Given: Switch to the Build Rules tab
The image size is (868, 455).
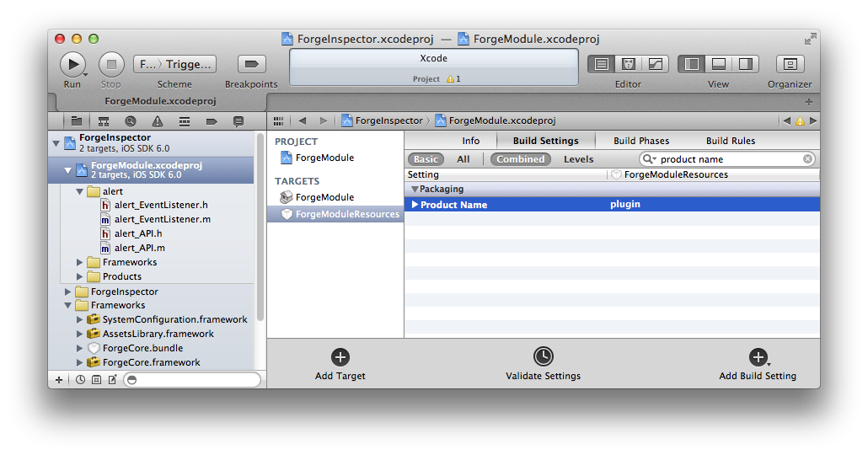Looking at the screenshot, I should [731, 141].
